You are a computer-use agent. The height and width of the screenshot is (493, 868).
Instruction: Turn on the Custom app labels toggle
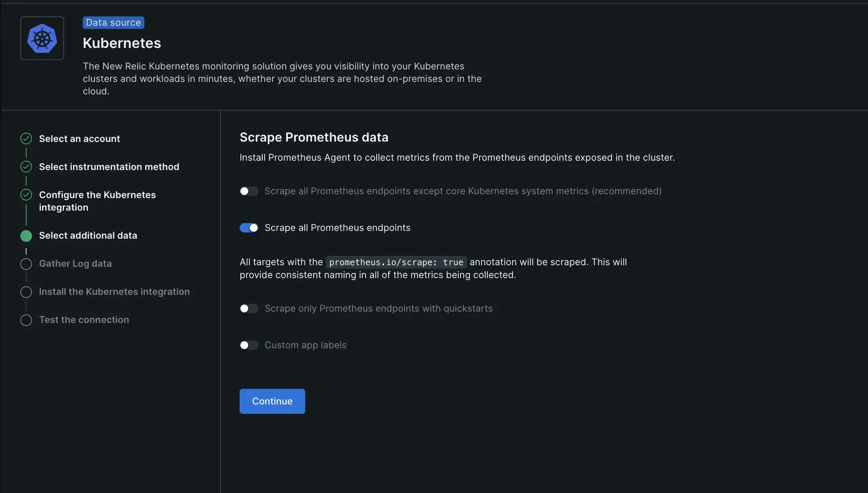tap(249, 345)
